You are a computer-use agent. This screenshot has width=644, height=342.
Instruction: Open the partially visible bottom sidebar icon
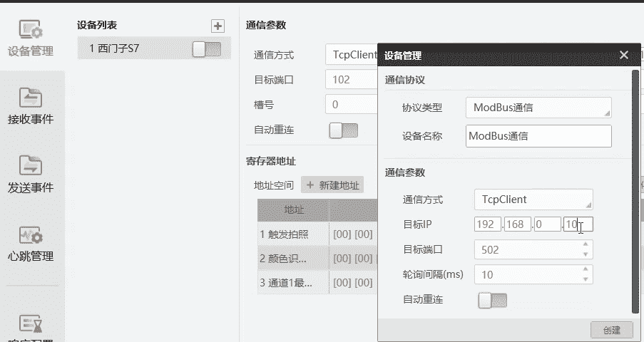[31, 324]
